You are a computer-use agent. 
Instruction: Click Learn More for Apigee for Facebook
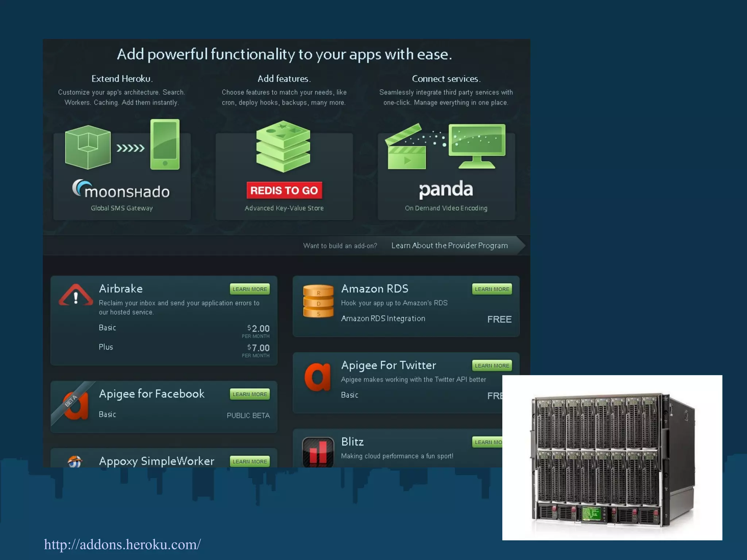pyautogui.click(x=250, y=394)
